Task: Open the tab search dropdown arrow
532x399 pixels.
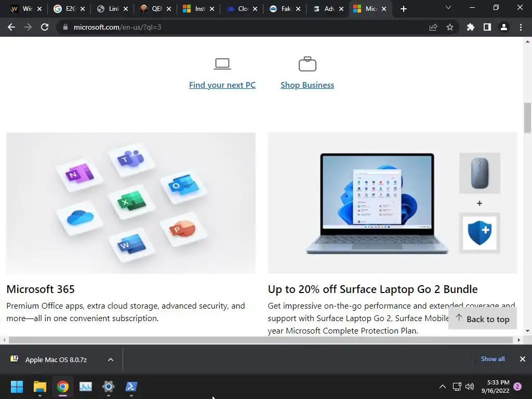Action: point(448,7)
